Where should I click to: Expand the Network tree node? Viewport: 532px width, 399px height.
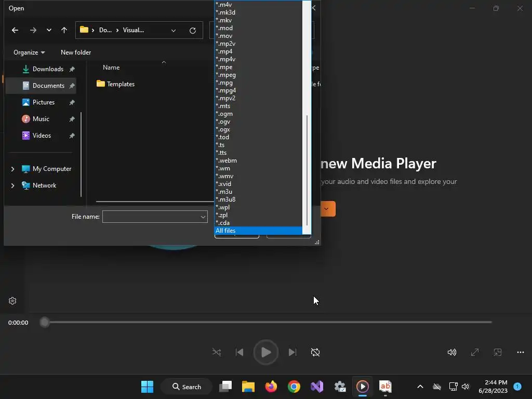12,185
